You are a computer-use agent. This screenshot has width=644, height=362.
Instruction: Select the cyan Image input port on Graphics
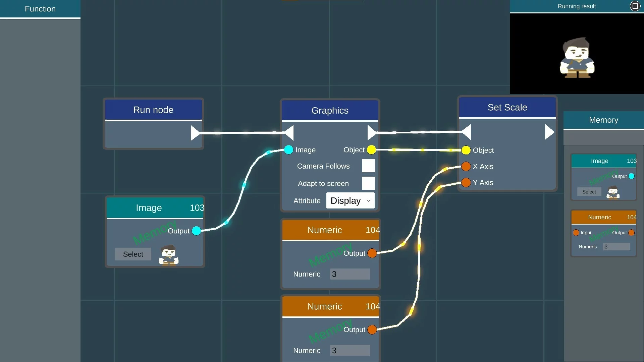click(x=288, y=150)
